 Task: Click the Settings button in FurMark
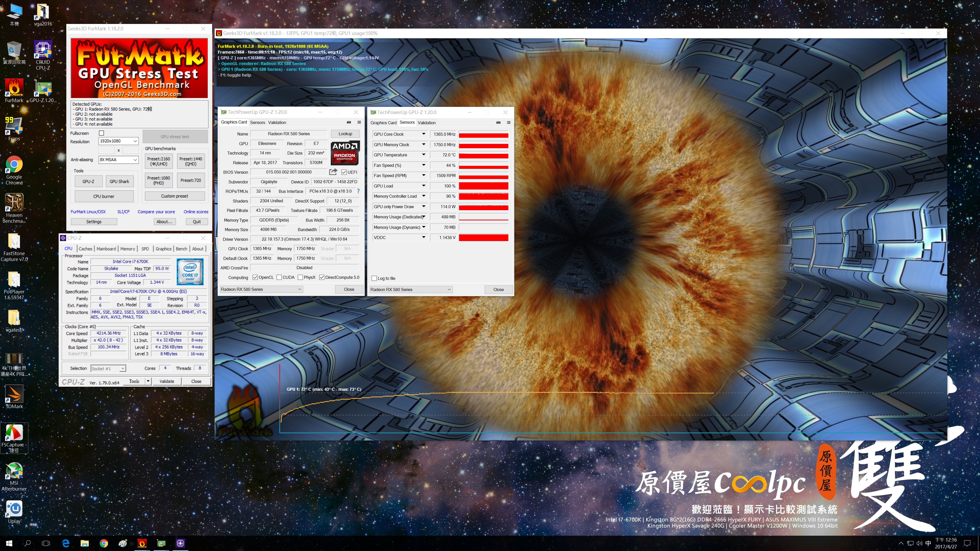(x=94, y=222)
